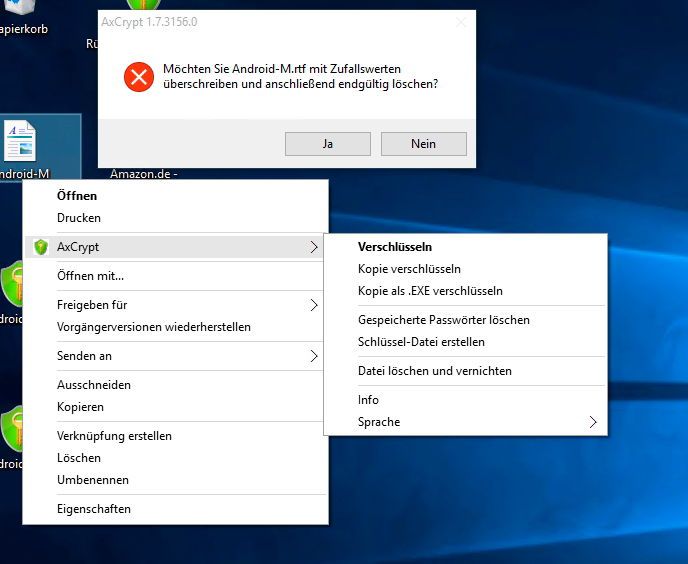Close the AxCrypt dialog window
Viewport: 688px width, 564px height.
point(461,22)
